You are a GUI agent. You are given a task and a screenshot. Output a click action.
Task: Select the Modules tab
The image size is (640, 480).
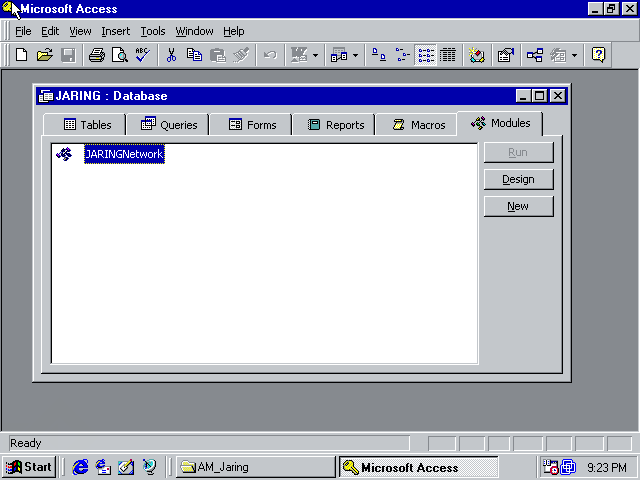[x=500, y=123]
